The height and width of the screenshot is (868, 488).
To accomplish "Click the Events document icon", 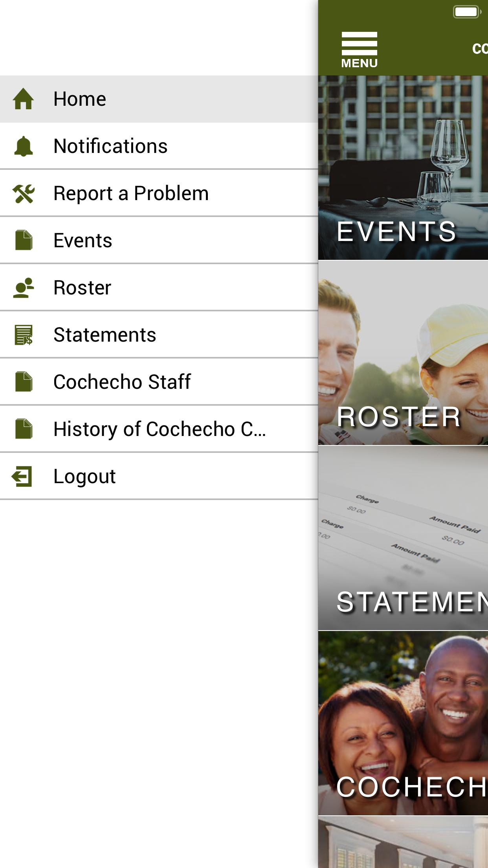I will (23, 240).
